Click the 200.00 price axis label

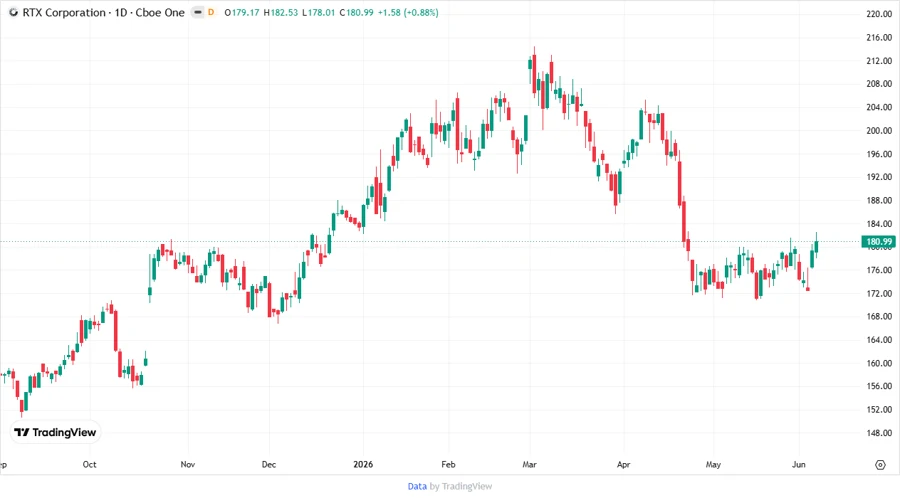coord(879,131)
